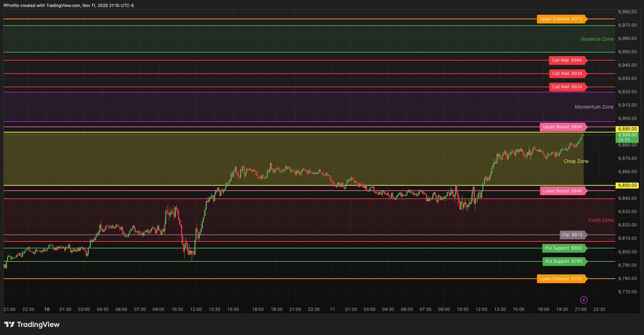Image resolution: width=644 pixels, height=335 pixels.
Task: Select the Flip 6813 gray price flag
Action: click(x=572, y=234)
